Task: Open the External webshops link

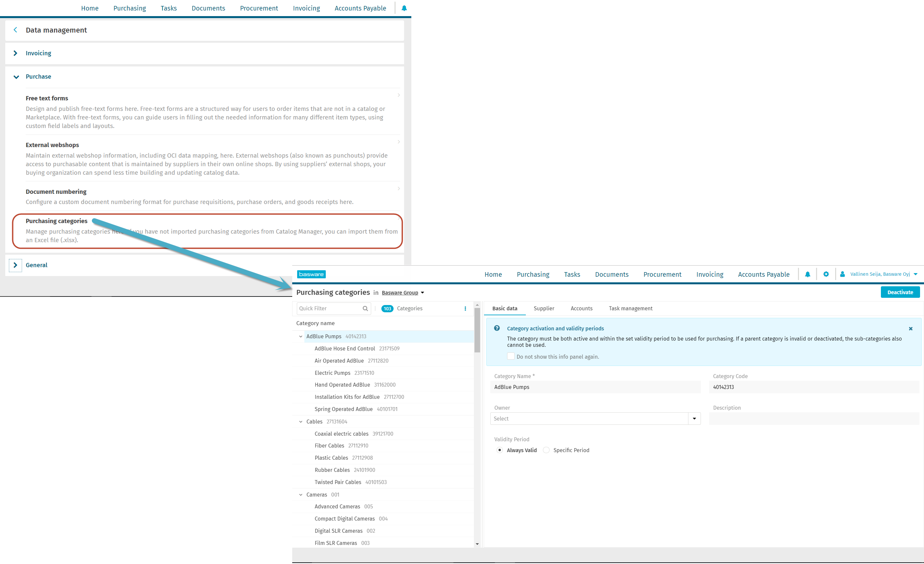Action: [52, 145]
